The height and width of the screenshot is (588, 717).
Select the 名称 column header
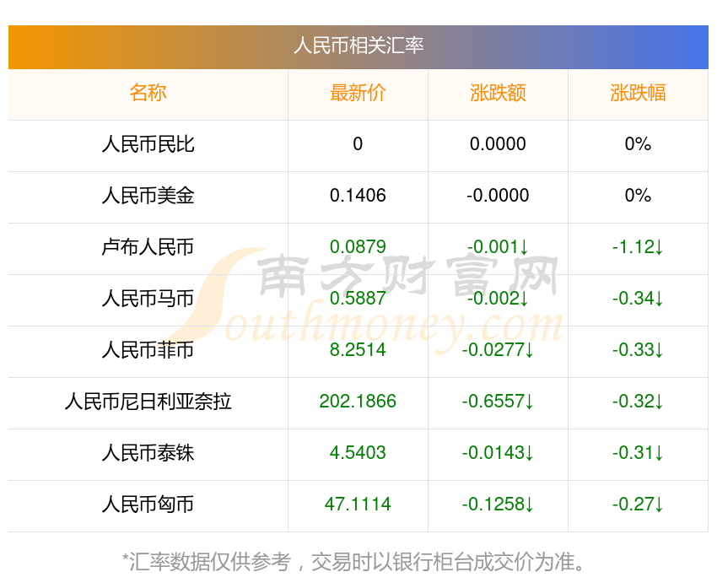[x=148, y=93]
